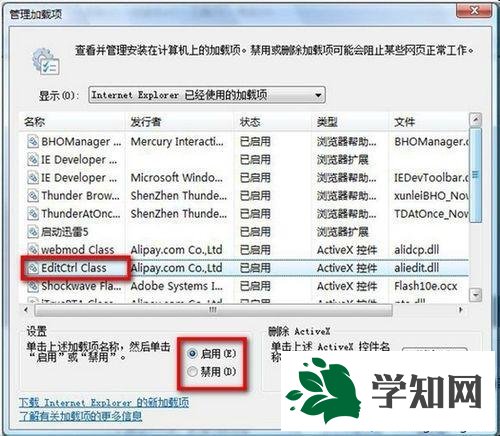Open the 了解有关加载项的更多信息 link

80,416
